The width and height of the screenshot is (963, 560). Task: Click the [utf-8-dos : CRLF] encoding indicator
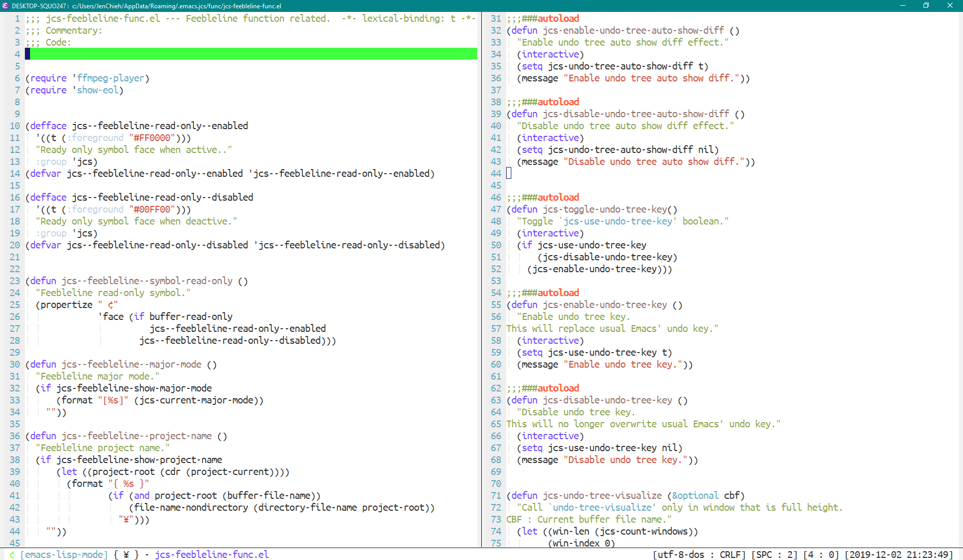tap(699, 555)
